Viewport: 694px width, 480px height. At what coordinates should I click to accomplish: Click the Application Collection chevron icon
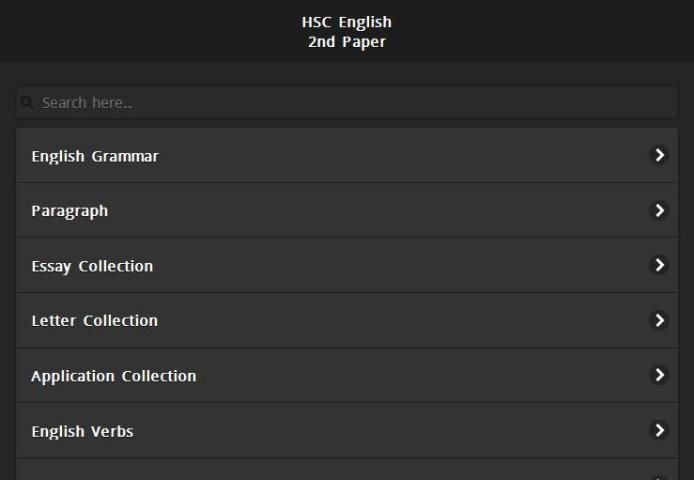pyautogui.click(x=659, y=375)
